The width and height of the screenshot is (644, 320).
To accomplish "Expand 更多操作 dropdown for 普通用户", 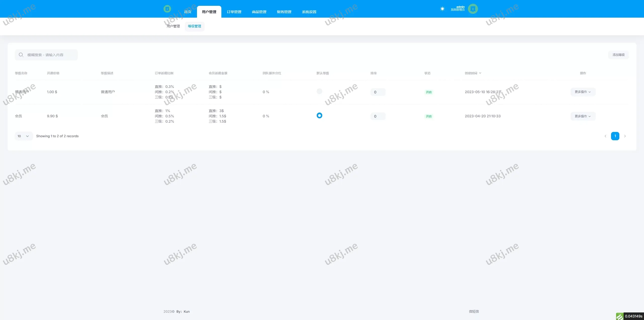I will [x=583, y=92].
